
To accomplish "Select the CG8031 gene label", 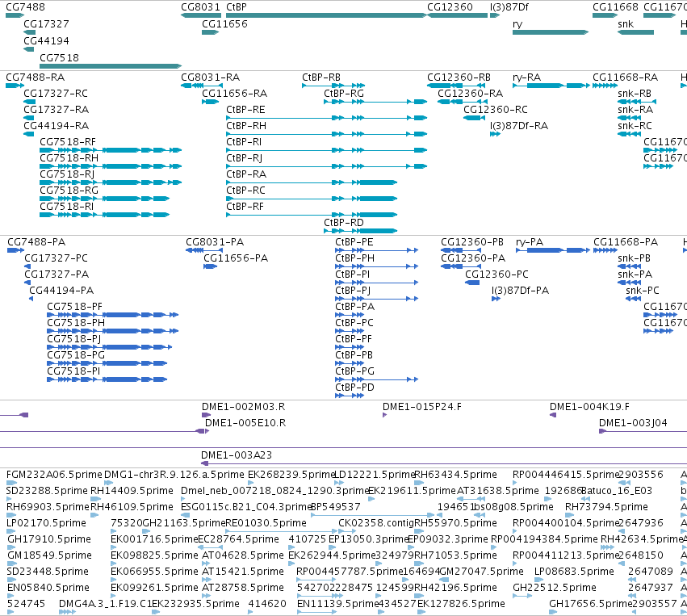I will [x=201, y=7].
